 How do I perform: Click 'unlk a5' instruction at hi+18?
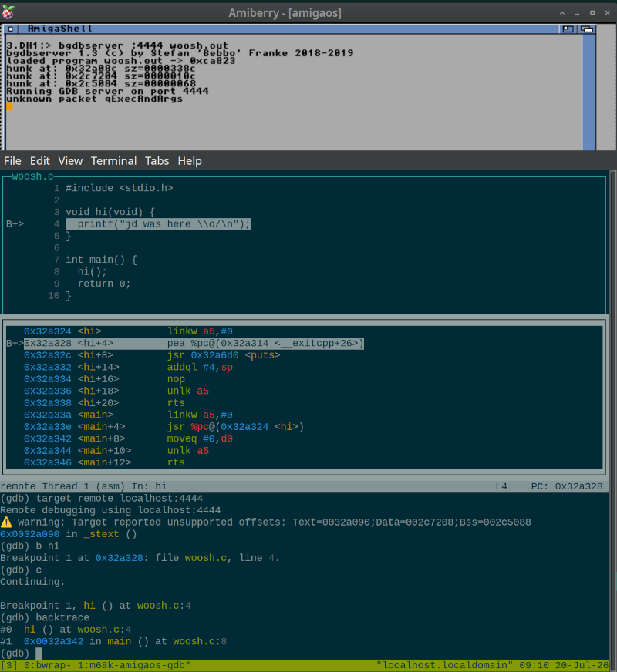click(x=188, y=391)
